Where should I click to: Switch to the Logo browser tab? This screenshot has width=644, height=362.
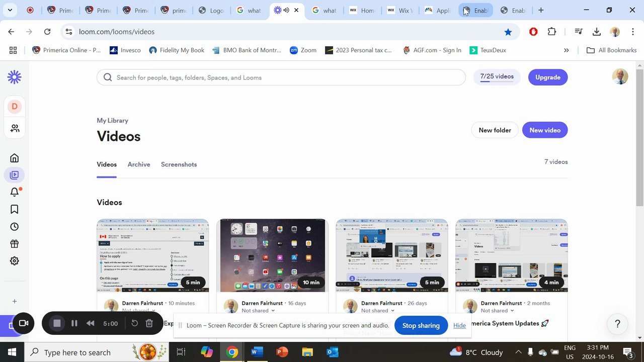211,10
